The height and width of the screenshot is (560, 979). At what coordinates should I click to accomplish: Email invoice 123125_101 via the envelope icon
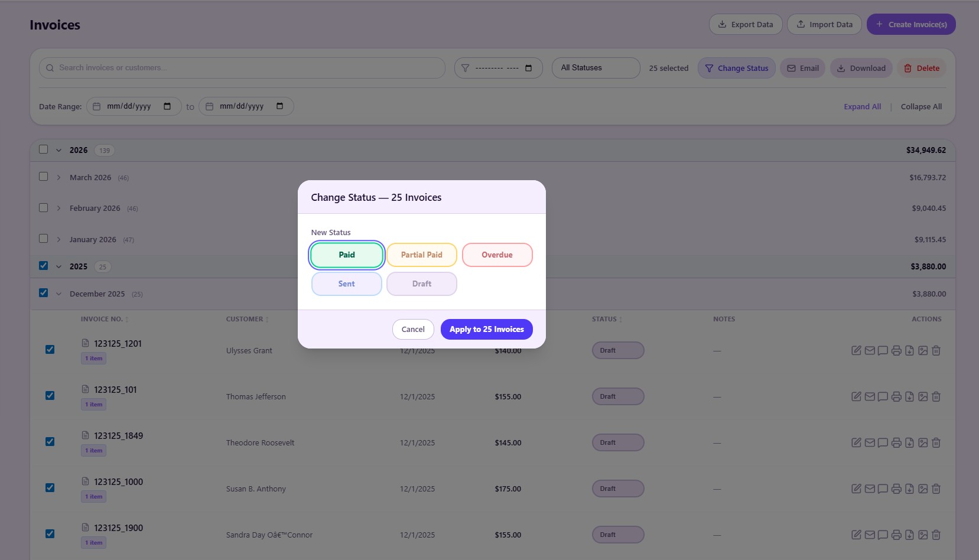click(869, 396)
